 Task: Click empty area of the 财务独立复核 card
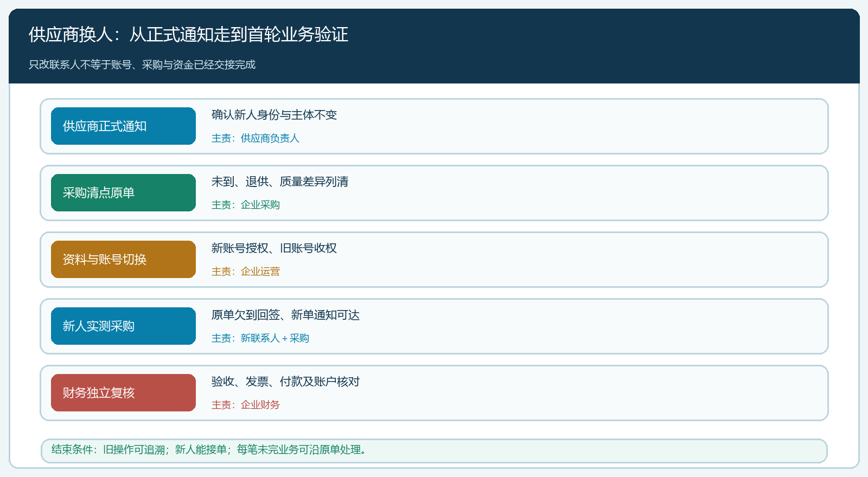[x=597, y=393]
